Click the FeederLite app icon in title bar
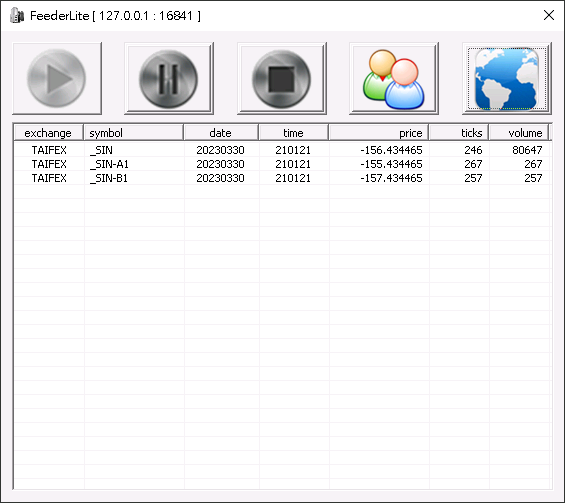Screen dimensions: 565x503 (17, 16)
